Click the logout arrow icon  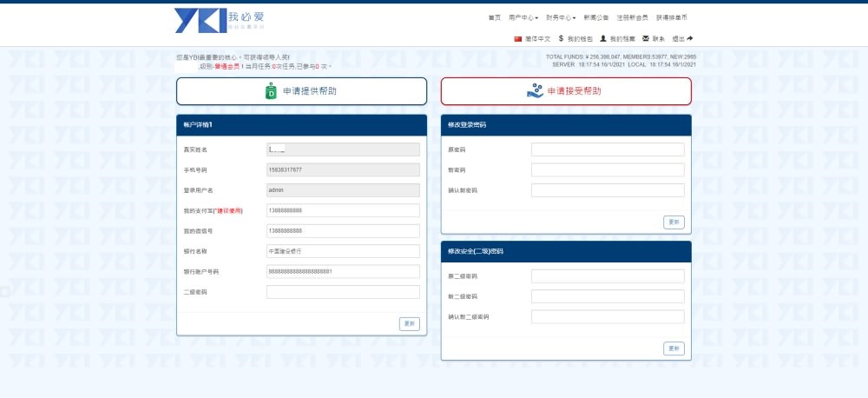[690, 39]
